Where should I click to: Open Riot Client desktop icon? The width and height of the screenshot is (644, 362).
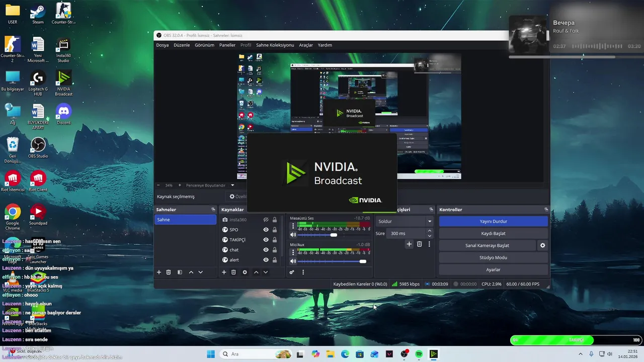coord(38,181)
